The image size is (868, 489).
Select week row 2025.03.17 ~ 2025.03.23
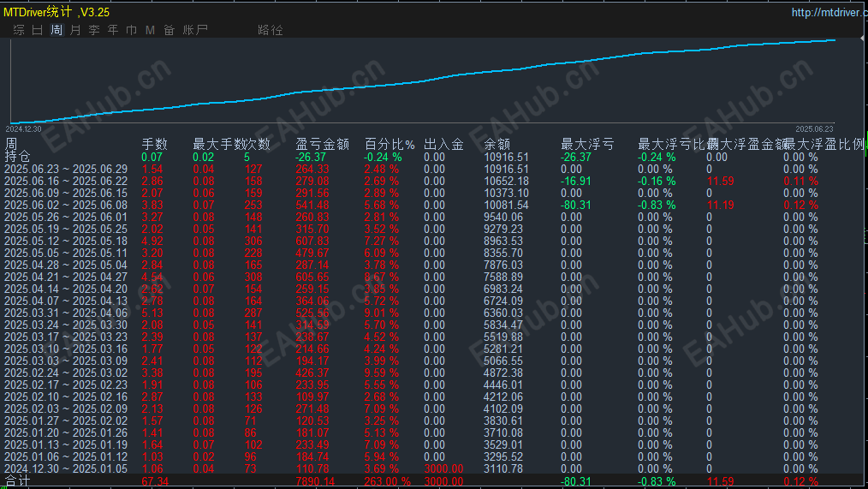tap(66, 337)
